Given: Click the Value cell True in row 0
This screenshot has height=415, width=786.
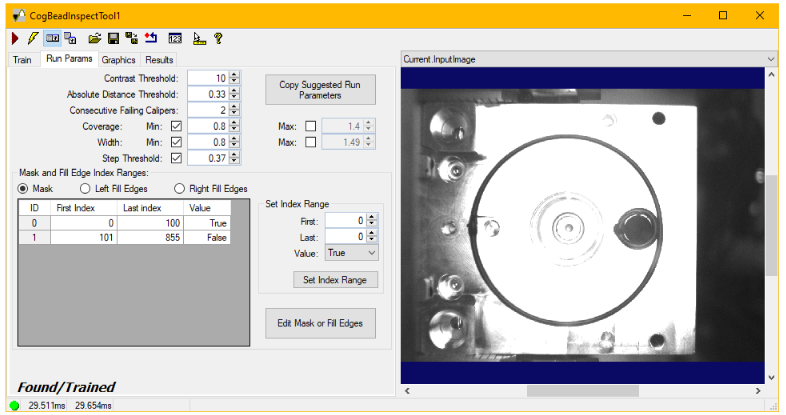Looking at the screenshot, I should [207, 223].
